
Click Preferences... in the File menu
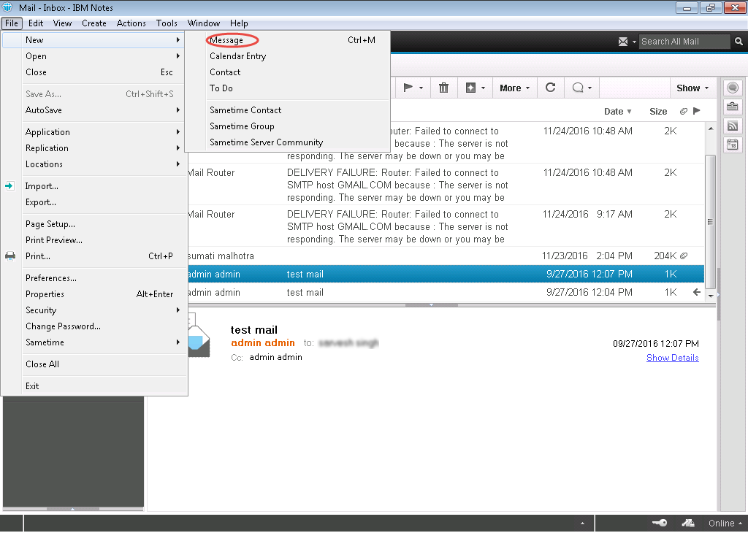(x=51, y=278)
